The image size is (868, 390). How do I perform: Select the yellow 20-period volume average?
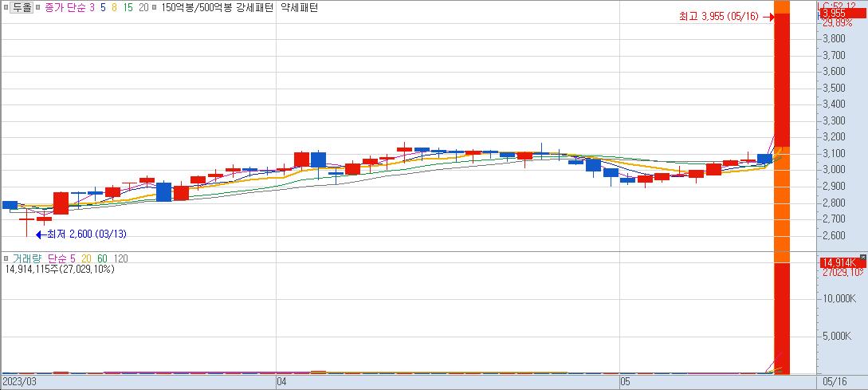coord(86,258)
